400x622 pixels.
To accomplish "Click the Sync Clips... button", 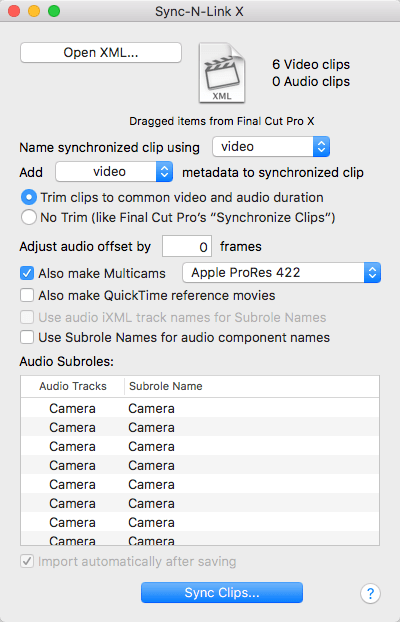I will [222, 593].
